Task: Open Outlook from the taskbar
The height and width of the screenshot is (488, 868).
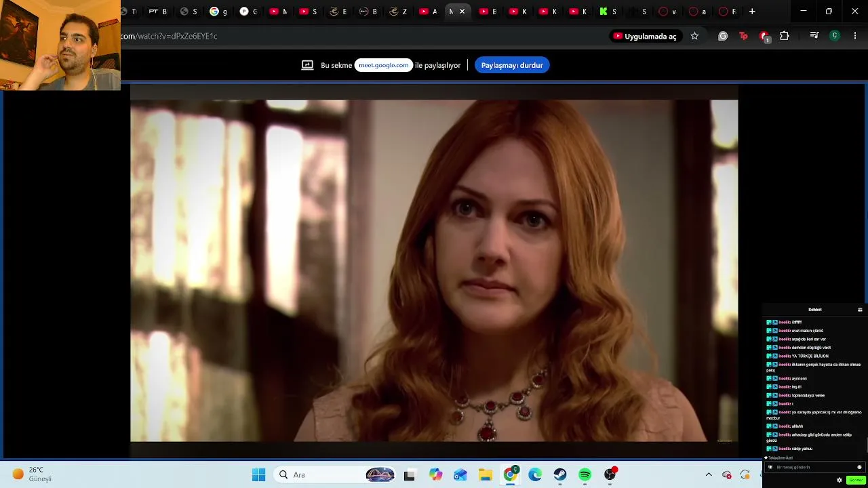Action: pos(460,475)
